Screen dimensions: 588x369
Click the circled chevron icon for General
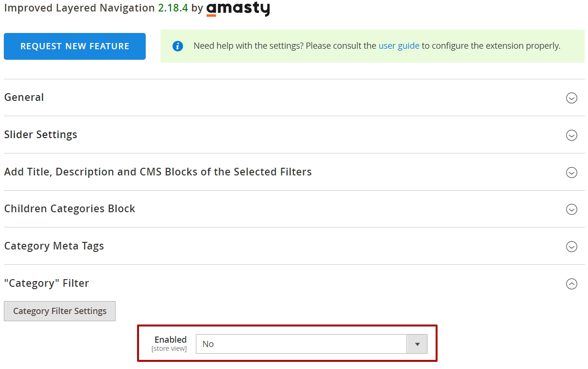pyautogui.click(x=571, y=98)
